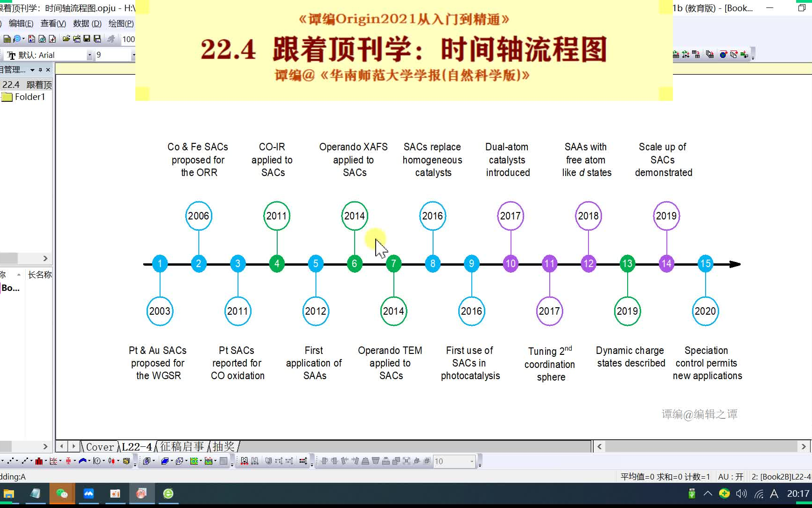Click the AU : 开 status bar indicator
This screenshot has width=812, height=508.
click(x=731, y=477)
